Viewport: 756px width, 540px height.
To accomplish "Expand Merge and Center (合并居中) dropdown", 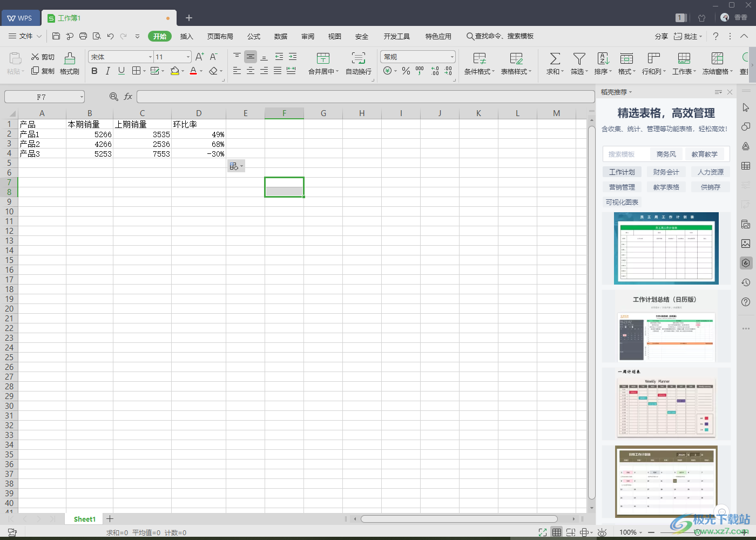I will click(x=337, y=71).
